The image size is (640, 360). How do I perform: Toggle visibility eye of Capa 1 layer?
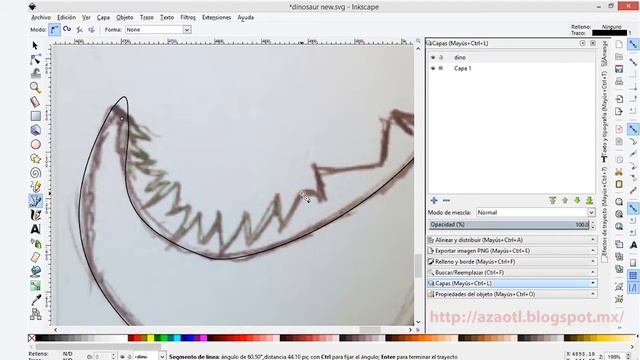(433, 68)
